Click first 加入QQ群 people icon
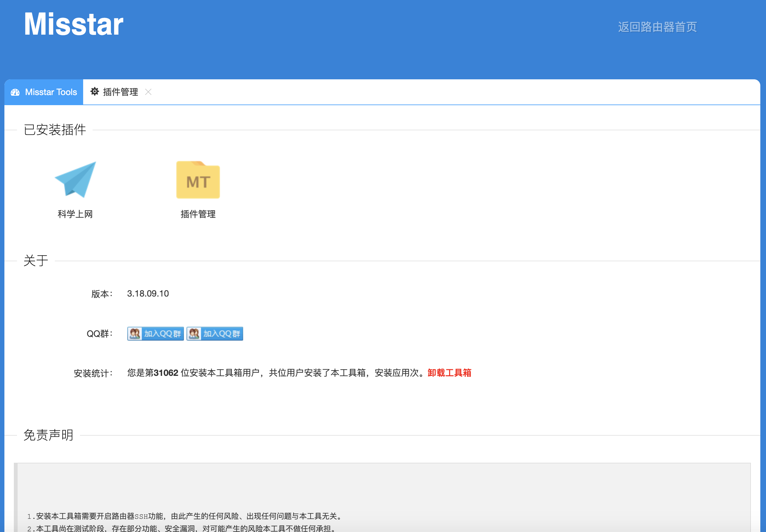This screenshot has width=766, height=532. 135,334
